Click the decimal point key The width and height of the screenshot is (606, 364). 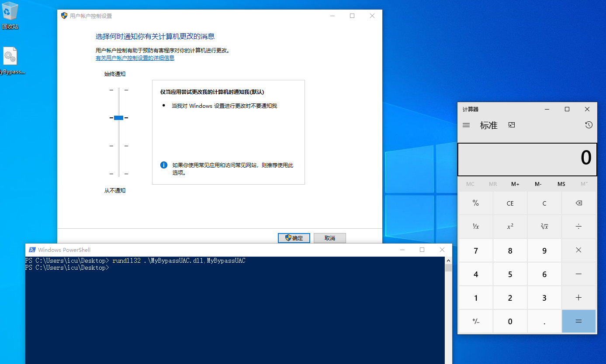coord(544,321)
